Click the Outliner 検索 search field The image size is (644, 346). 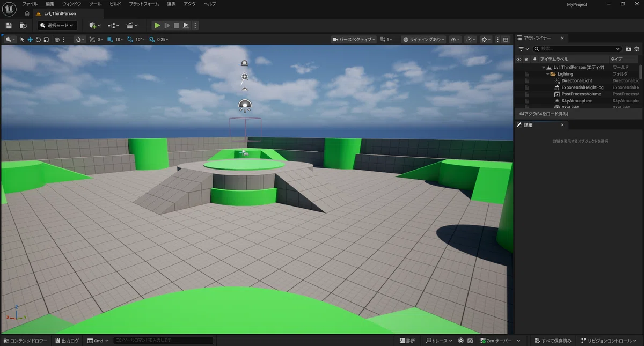click(577, 49)
